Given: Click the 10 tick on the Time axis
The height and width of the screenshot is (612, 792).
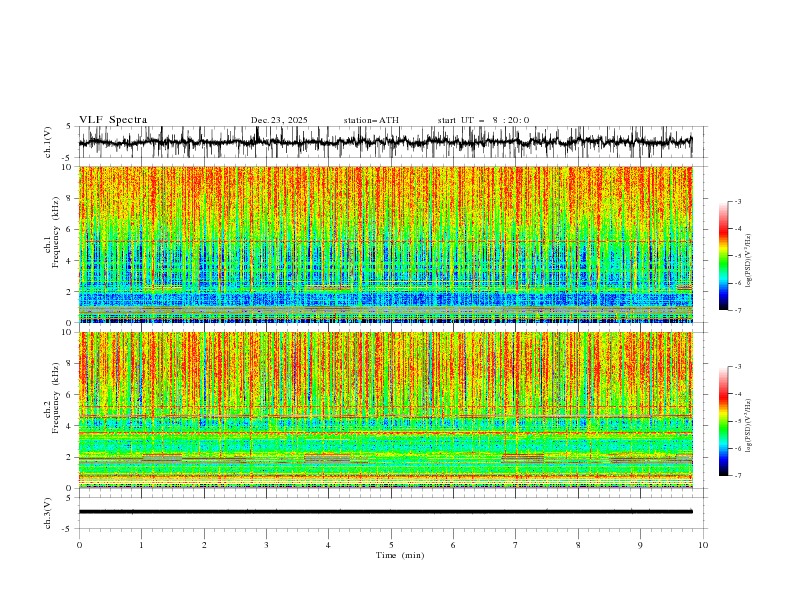Looking at the screenshot, I should click(703, 545).
